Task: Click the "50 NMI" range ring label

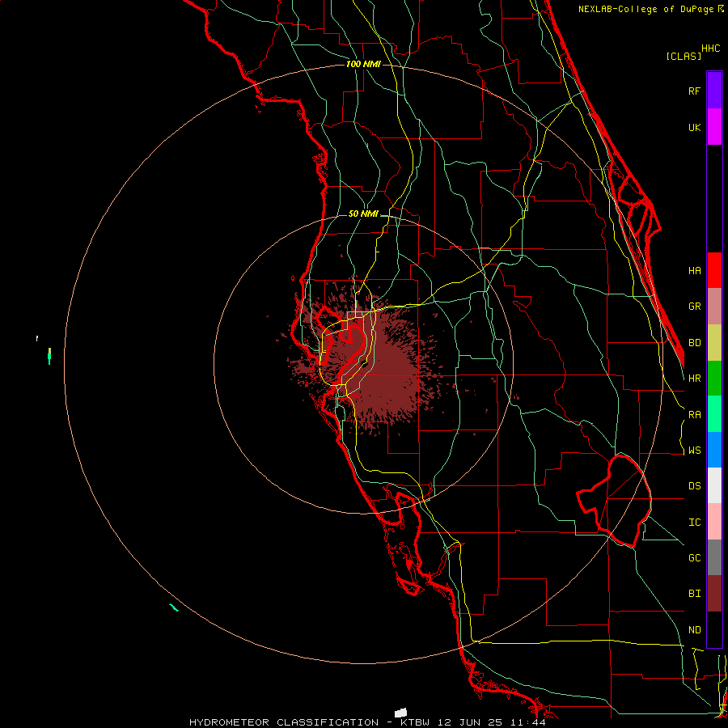Action: coord(363,214)
